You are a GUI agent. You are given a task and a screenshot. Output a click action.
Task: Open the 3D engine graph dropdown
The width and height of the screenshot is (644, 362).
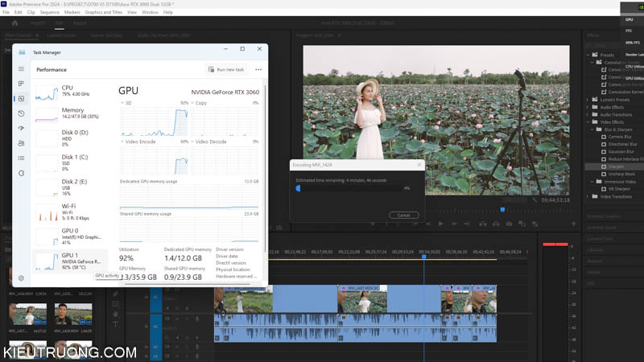coord(122,103)
